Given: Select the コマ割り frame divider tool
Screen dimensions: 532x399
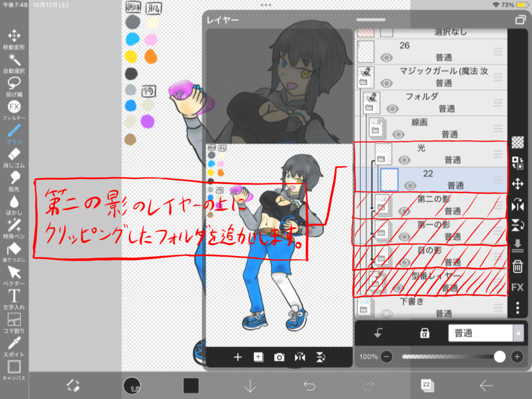Looking at the screenshot, I should [x=14, y=323].
